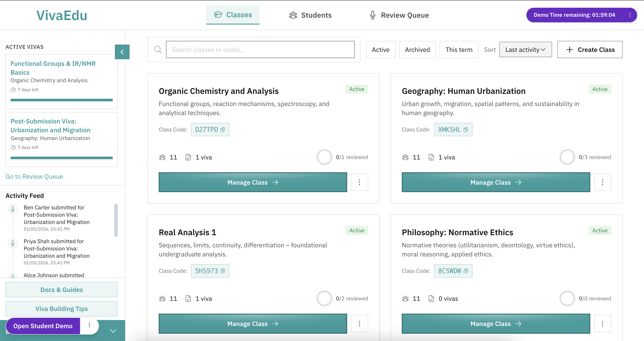
Task: Copy the 8C5WDW class code
Action: [465, 271]
